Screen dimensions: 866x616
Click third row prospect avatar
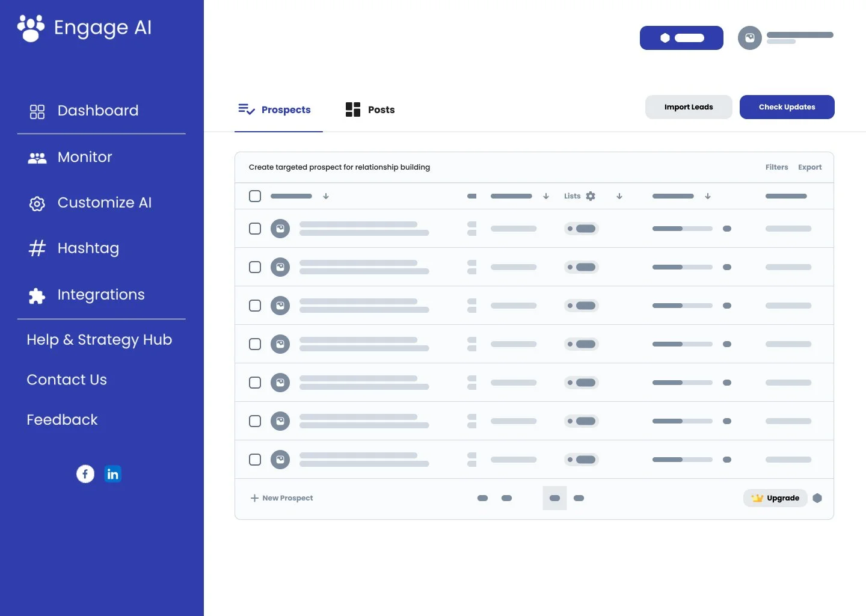[280, 306]
